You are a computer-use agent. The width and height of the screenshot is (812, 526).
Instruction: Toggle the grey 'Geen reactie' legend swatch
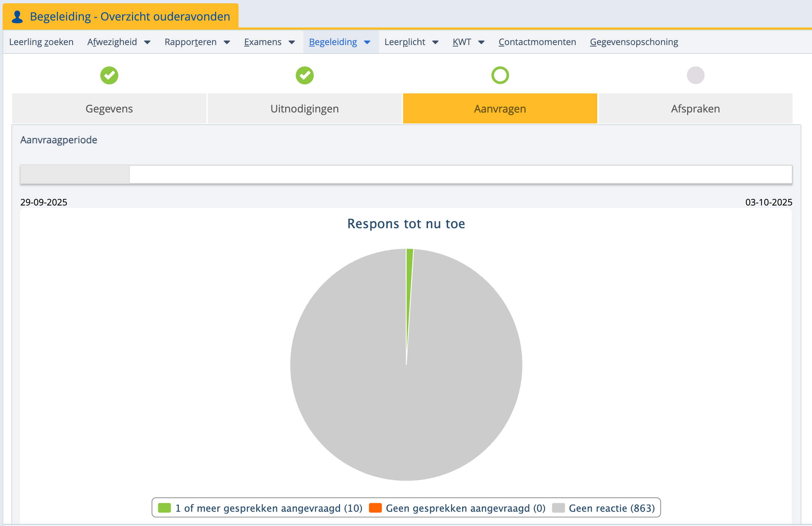tap(558, 508)
